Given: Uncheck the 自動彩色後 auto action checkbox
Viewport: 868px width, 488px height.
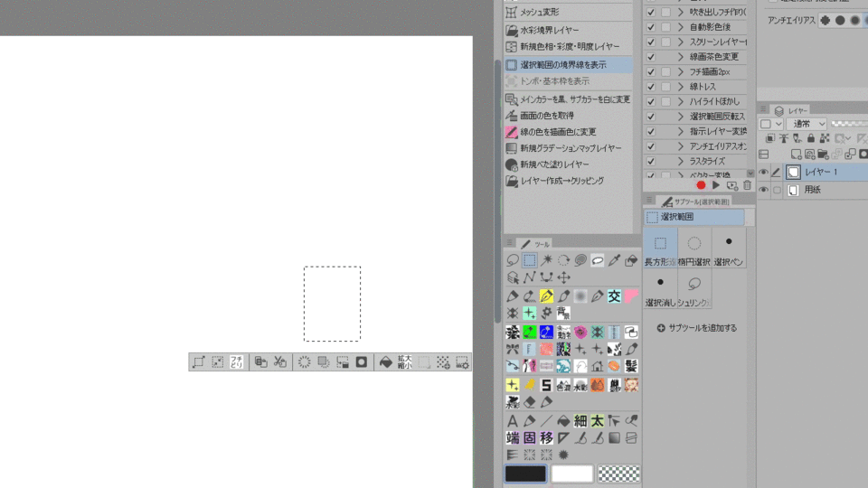Looking at the screenshot, I should (x=651, y=26).
